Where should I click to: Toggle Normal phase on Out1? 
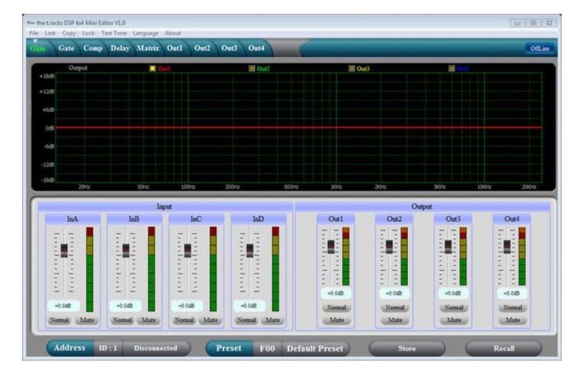pyautogui.click(x=336, y=308)
